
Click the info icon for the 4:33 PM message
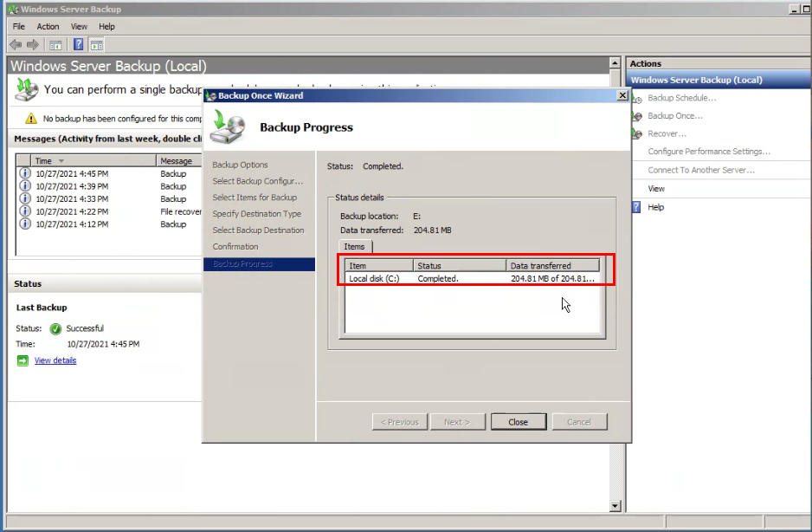coord(25,198)
